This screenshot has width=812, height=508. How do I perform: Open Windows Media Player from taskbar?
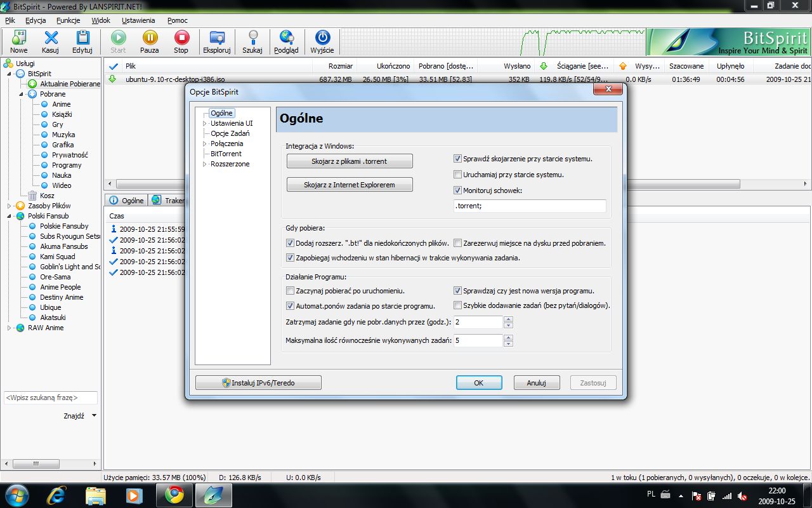tap(134, 495)
